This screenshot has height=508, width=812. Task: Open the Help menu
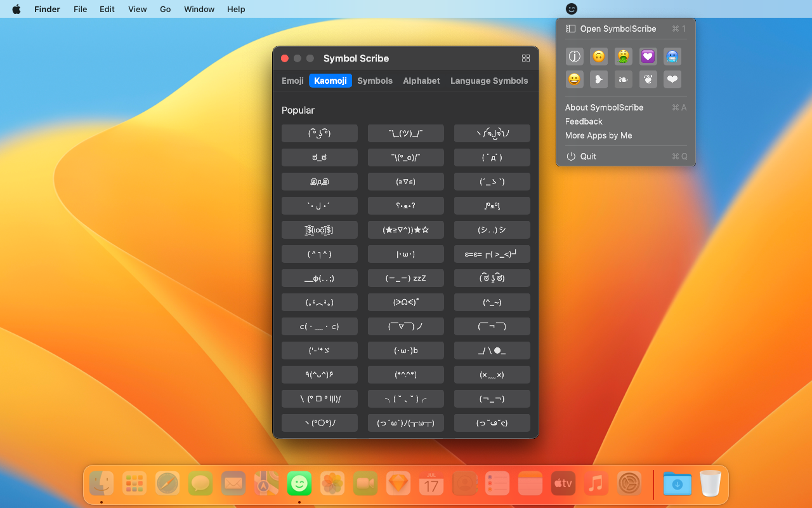(x=236, y=9)
